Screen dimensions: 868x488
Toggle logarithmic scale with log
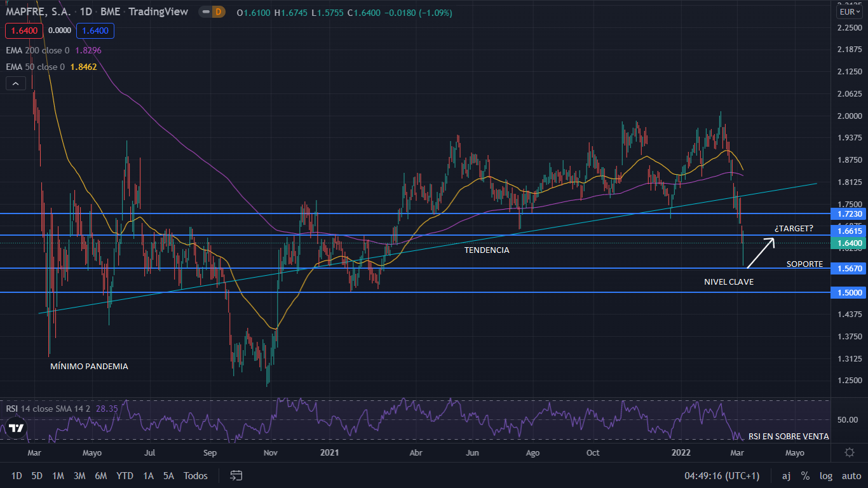point(826,475)
